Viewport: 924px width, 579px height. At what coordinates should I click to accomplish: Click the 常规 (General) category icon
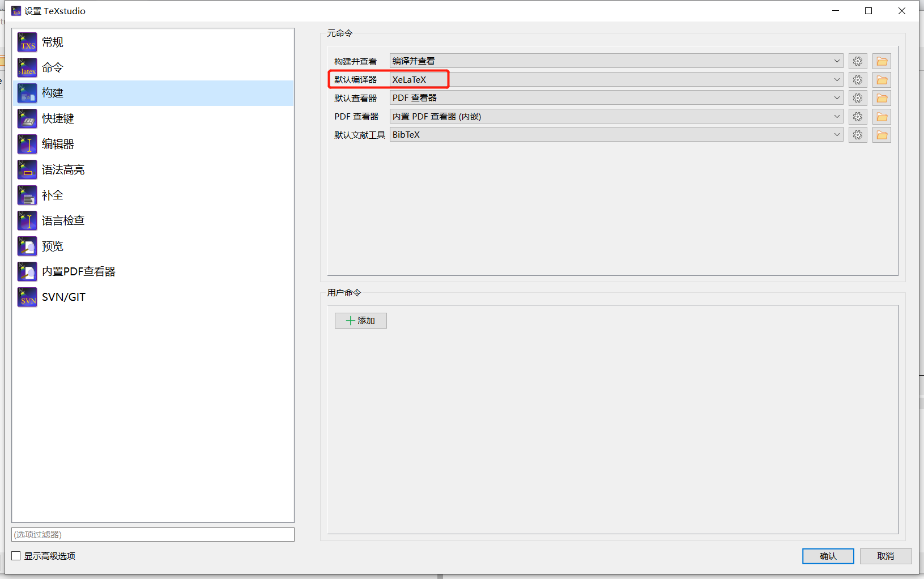click(27, 42)
